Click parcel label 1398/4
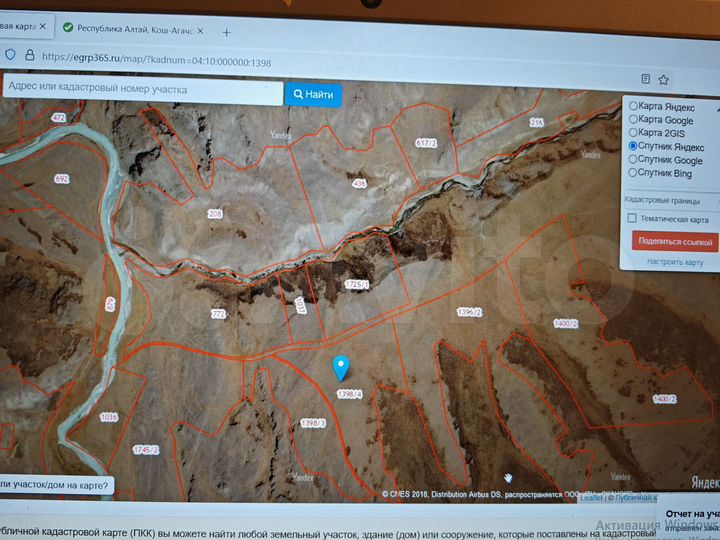 pyautogui.click(x=349, y=394)
